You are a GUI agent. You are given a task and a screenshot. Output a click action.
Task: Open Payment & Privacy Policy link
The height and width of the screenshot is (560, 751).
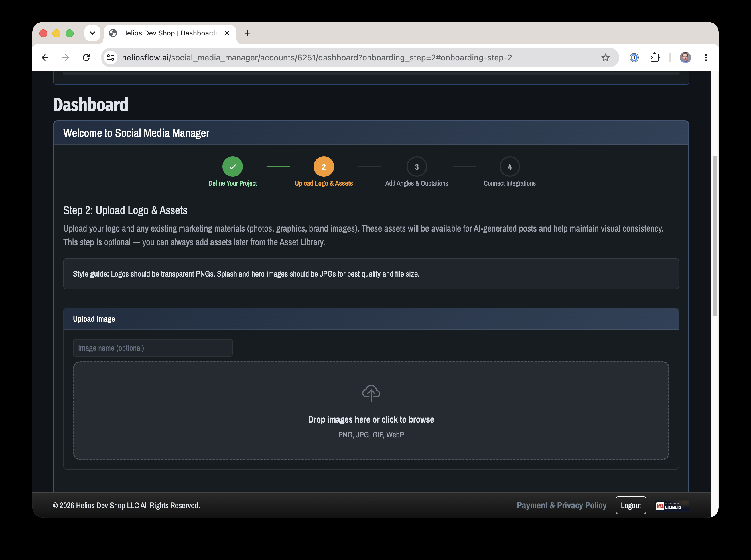pyautogui.click(x=562, y=505)
